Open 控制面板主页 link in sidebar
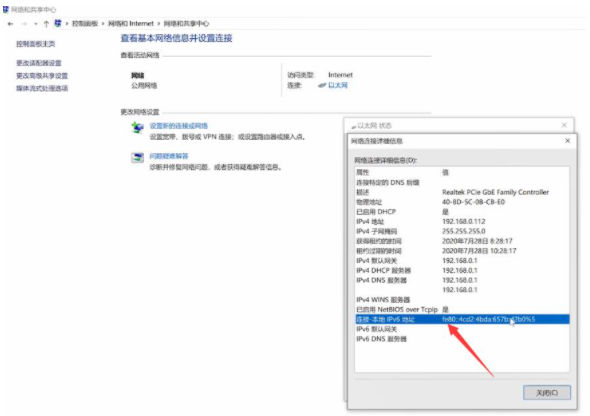 pyautogui.click(x=35, y=44)
